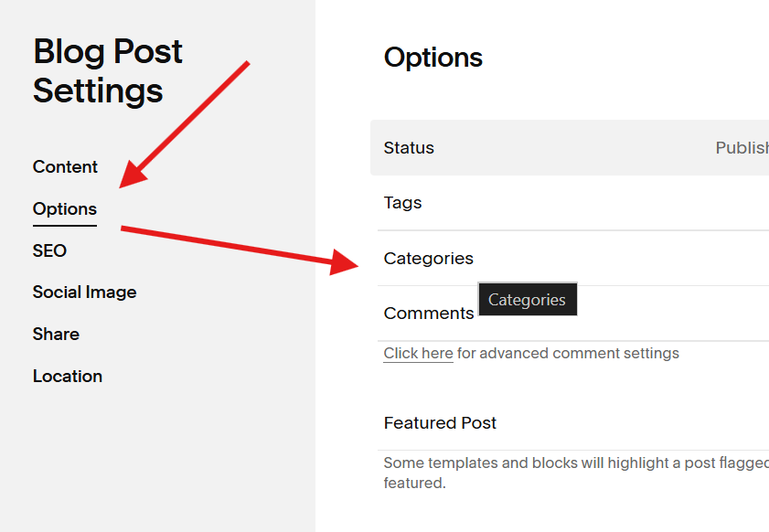The height and width of the screenshot is (532, 769).
Task: Go to the Share tab
Action: (56, 334)
